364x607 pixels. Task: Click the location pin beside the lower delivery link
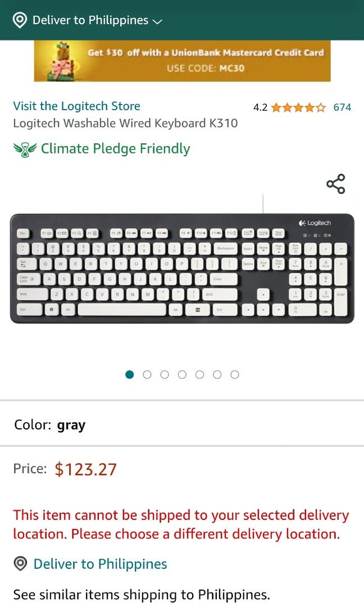click(x=20, y=564)
